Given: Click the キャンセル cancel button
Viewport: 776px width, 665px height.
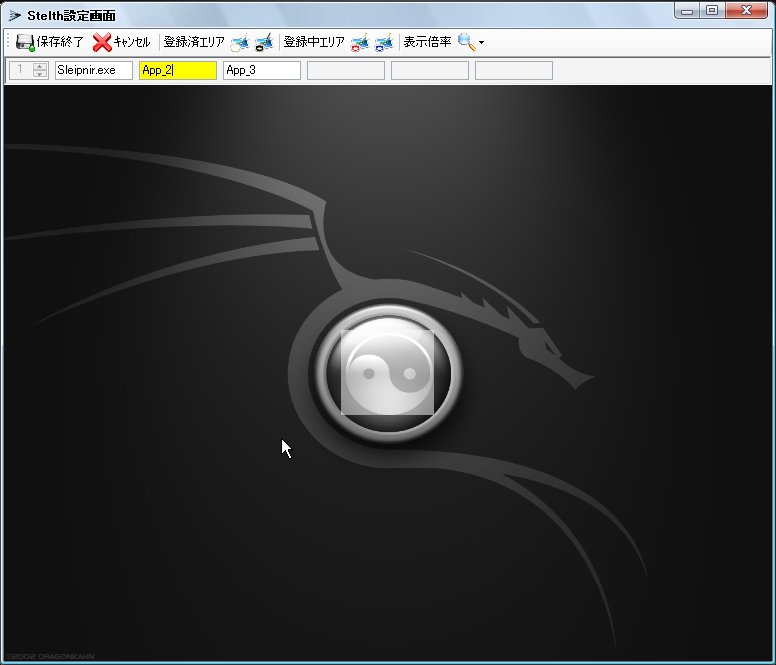Looking at the screenshot, I should click(x=121, y=43).
